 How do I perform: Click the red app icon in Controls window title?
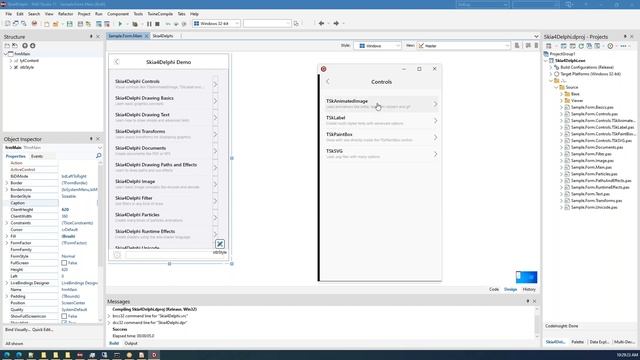[x=324, y=69]
